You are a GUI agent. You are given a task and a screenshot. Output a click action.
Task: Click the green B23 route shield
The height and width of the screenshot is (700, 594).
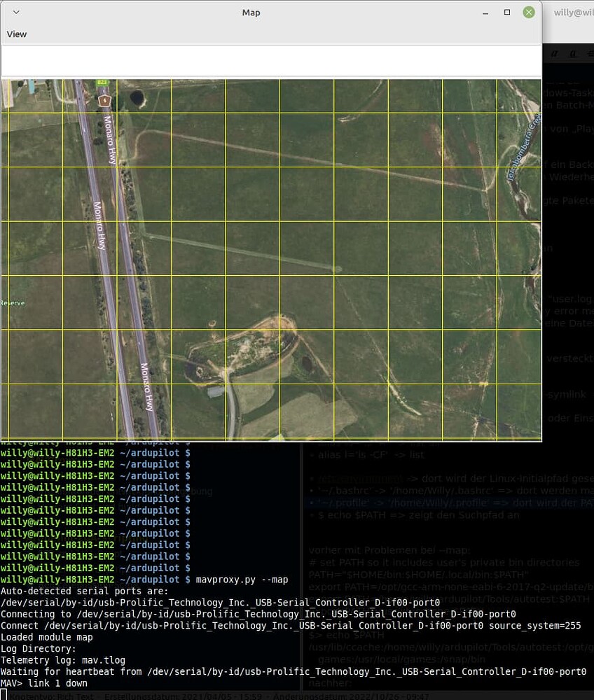point(103,83)
